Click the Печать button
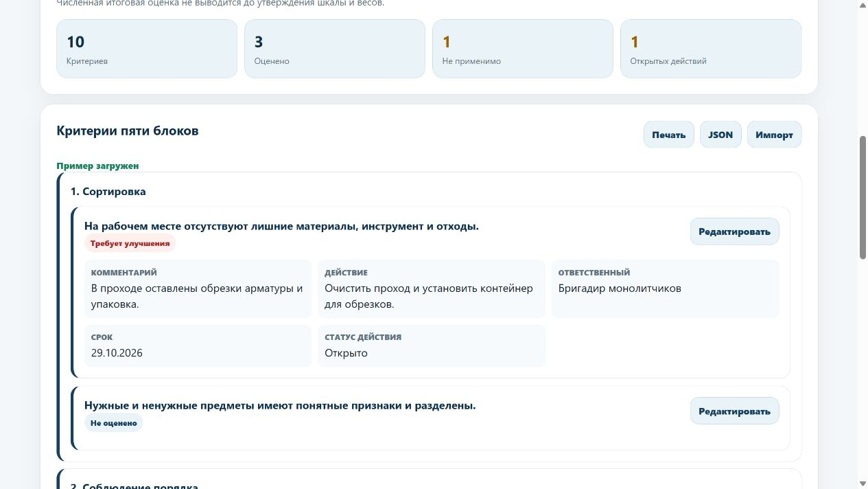Screen dimensions: 868x489 tap(669, 135)
